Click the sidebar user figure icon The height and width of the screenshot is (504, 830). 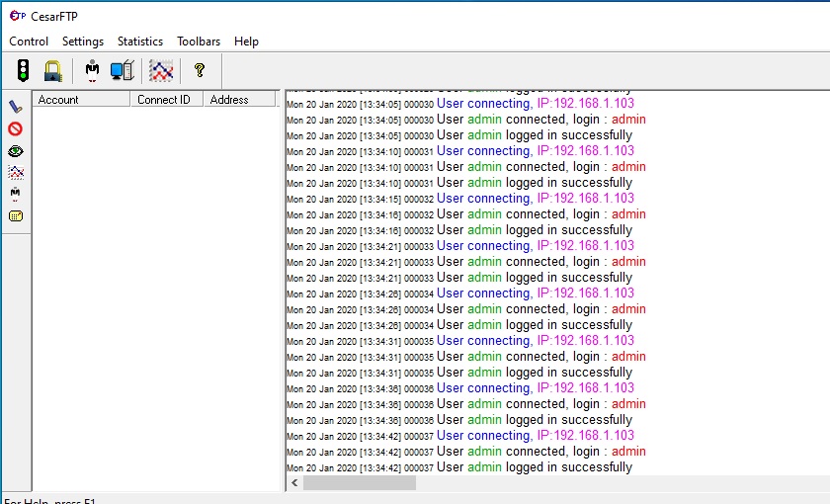[x=16, y=194]
